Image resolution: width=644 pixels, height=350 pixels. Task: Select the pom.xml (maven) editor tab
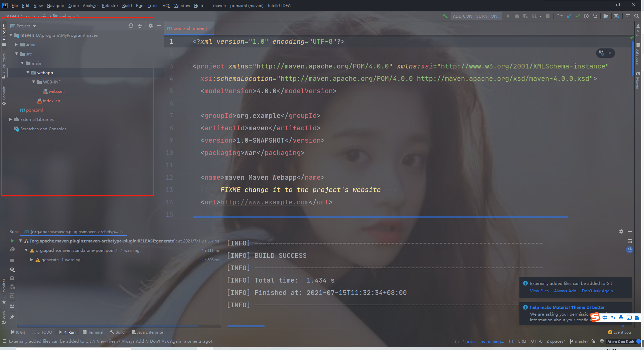[190, 28]
